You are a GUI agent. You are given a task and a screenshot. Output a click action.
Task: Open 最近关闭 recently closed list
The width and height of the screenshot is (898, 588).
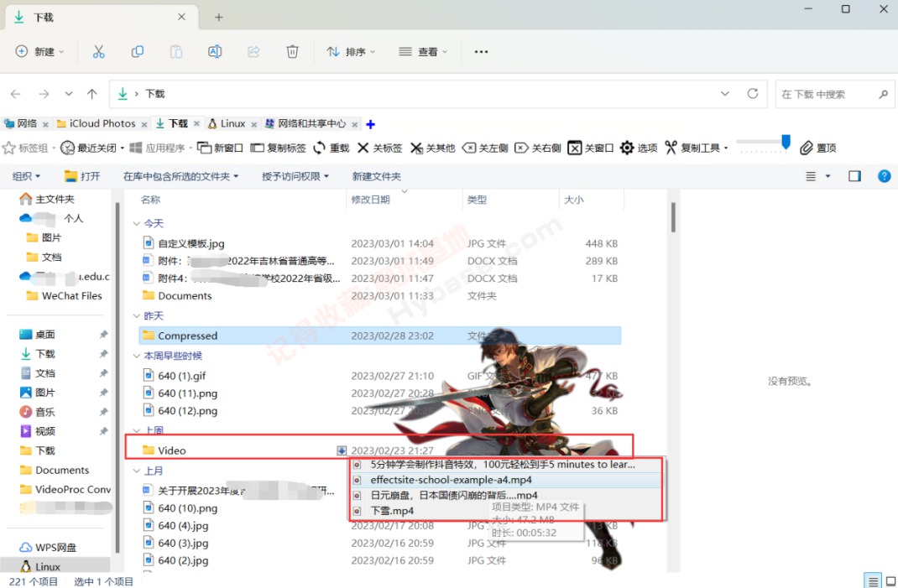92,148
